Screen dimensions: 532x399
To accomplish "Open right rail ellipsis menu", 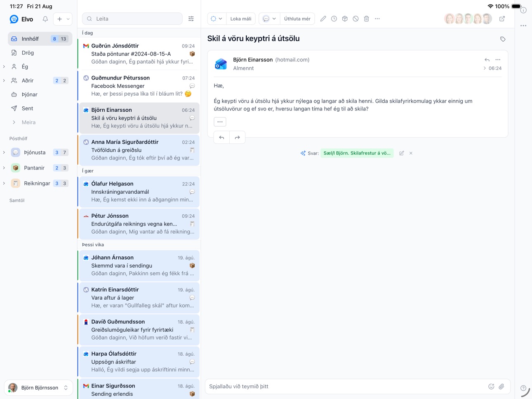I will 523,26.
